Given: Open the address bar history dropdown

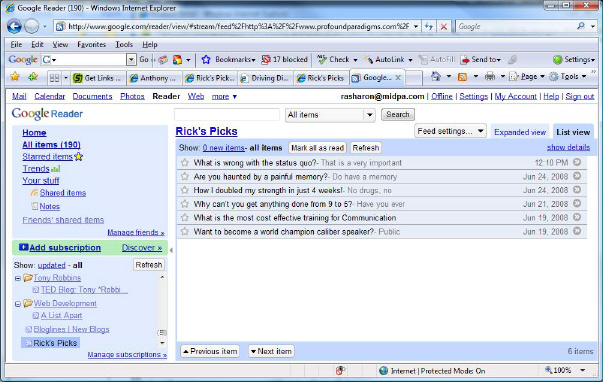Looking at the screenshot, I should click(416, 27).
